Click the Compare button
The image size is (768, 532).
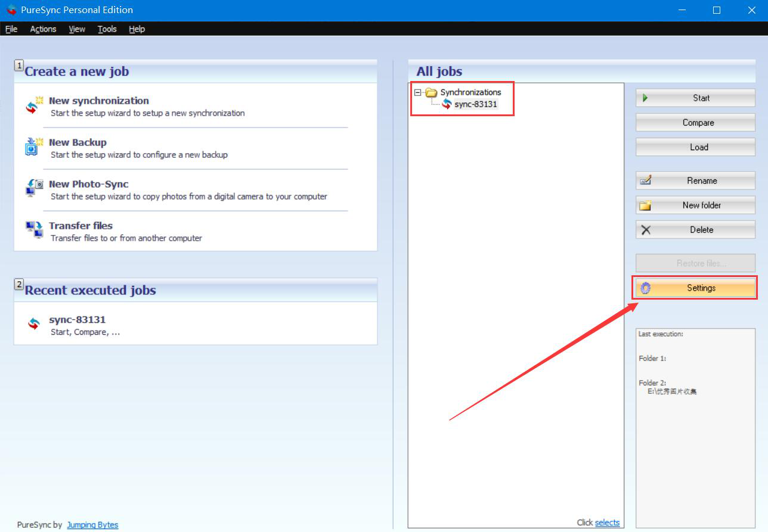coord(695,123)
